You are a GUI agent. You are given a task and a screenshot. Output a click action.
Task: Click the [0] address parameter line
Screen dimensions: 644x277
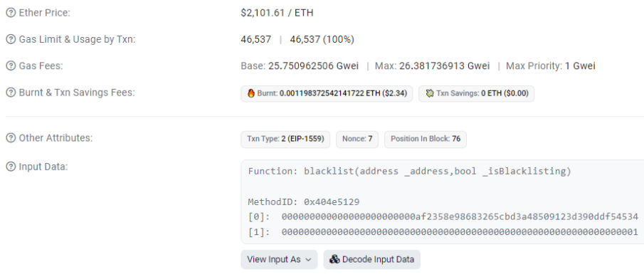[443, 216]
